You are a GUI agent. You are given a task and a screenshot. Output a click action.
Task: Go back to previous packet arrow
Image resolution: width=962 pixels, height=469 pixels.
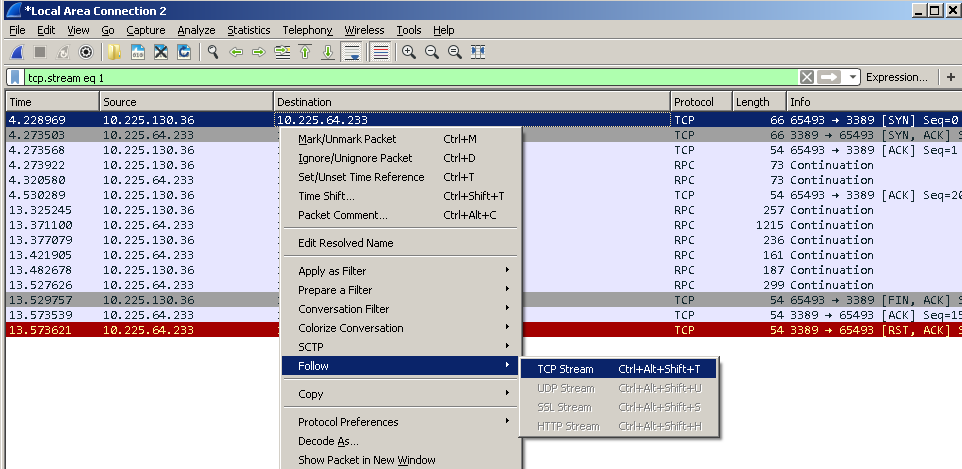tap(236, 52)
